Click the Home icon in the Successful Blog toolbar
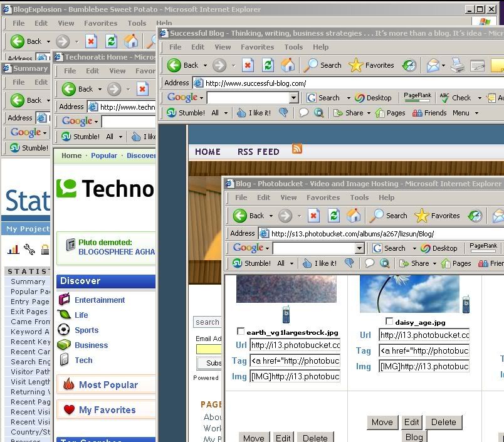The image size is (504, 442). (288, 65)
